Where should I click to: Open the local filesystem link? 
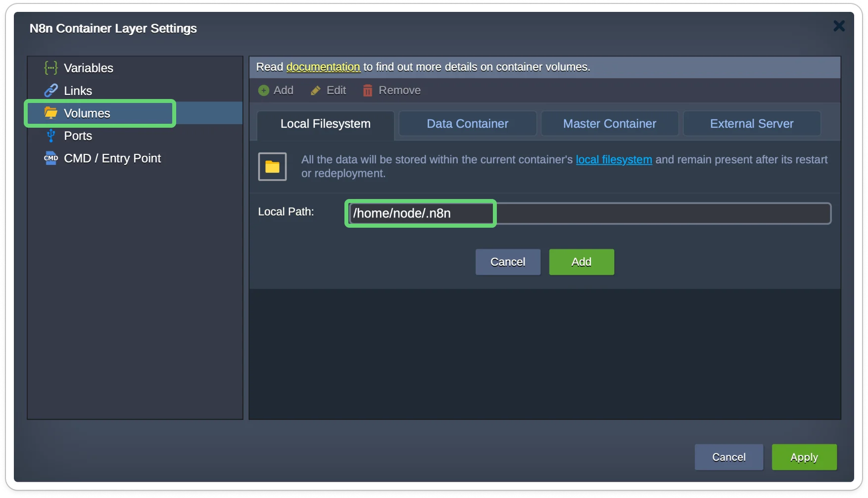[614, 159]
